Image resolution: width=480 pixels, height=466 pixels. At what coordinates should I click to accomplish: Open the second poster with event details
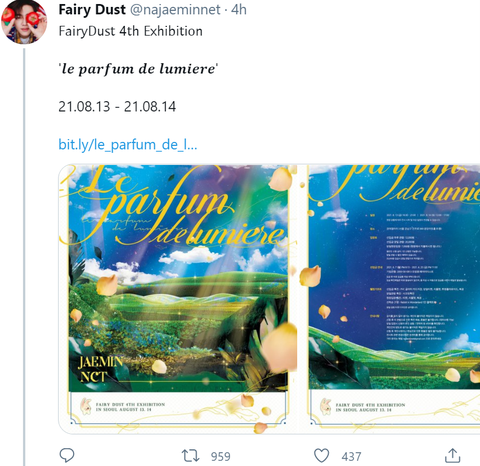pyautogui.click(x=393, y=299)
